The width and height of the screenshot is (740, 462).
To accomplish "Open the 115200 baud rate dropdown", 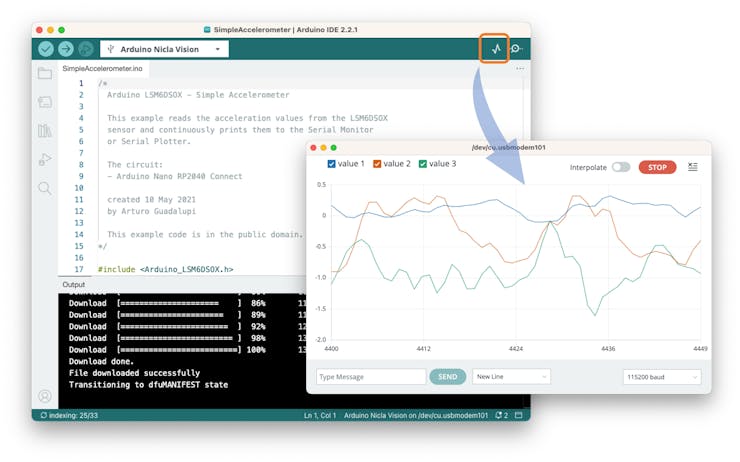I will coord(662,377).
